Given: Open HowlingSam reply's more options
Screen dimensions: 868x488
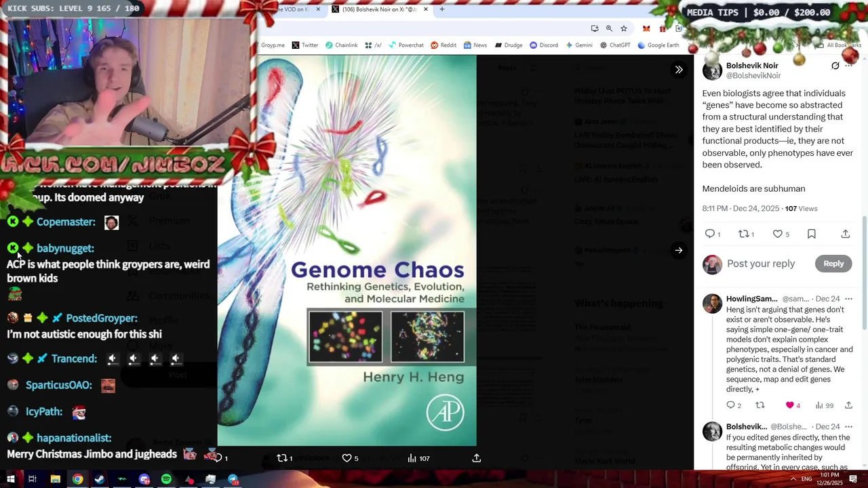Looking at the screenshot, I should (x=848, y=299).
